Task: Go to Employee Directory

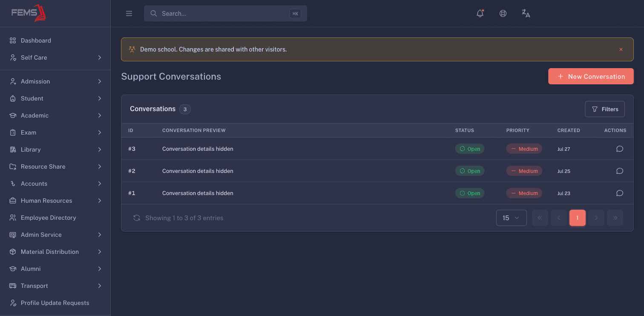Action: (x=55, y=218)
